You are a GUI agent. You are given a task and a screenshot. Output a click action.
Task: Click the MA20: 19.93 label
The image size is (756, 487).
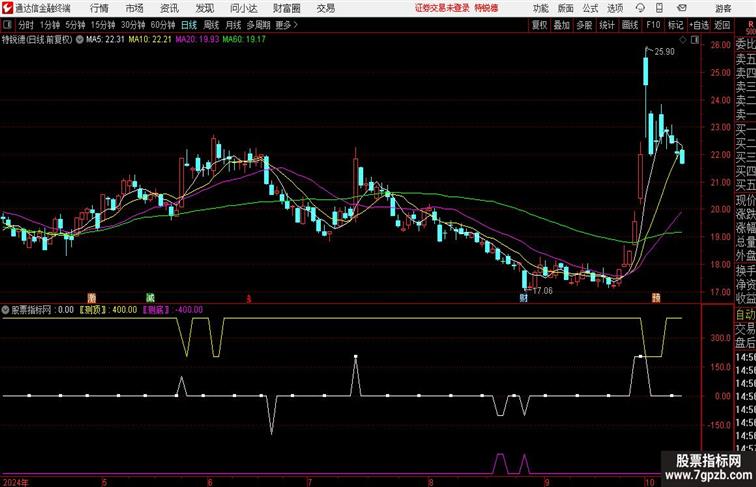click(197, 40)
